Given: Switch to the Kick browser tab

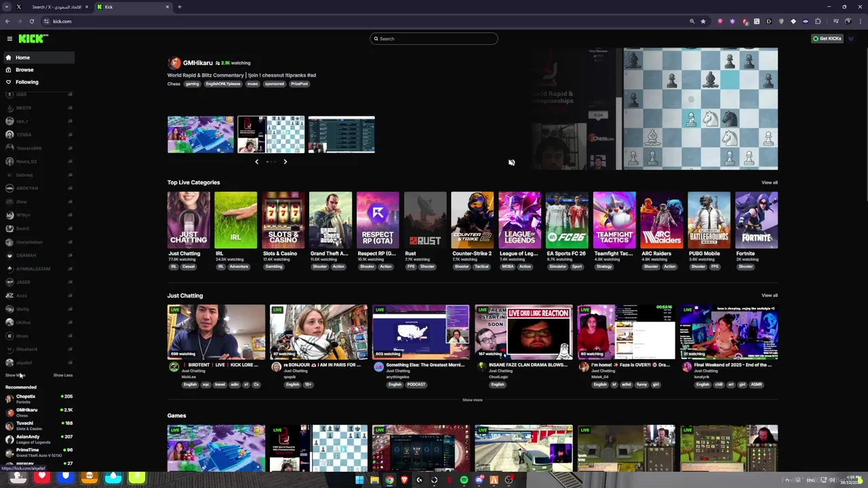Looking at the screenshot, I should tap(134, 7).
